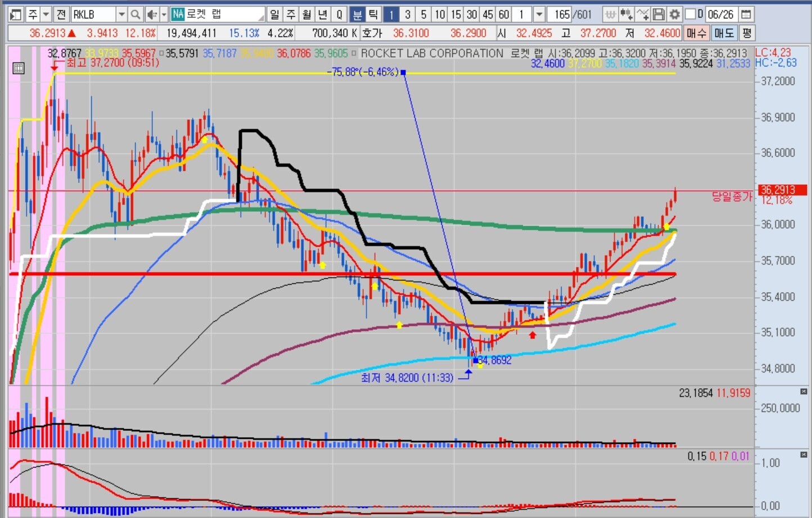This screenshot has height=518, width=812.
Task: Click the add line indicator icon
Action: pos(643,15)
